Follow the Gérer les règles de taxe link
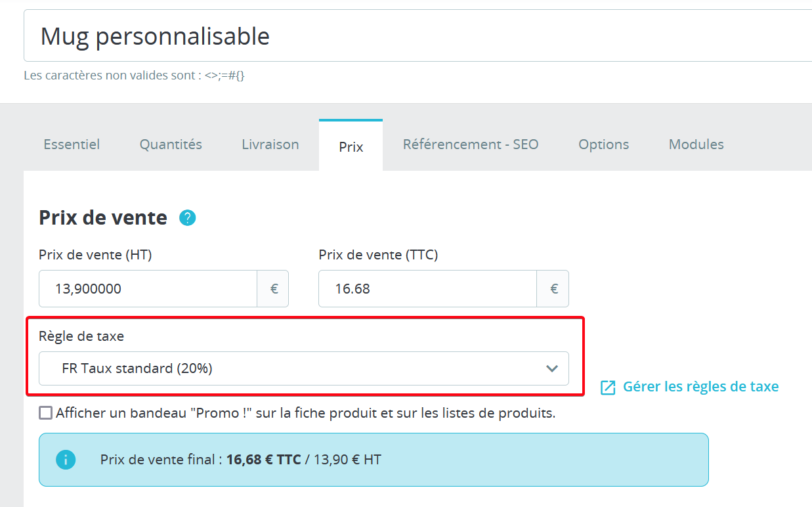The image size is (812, 507). (701, 387)
